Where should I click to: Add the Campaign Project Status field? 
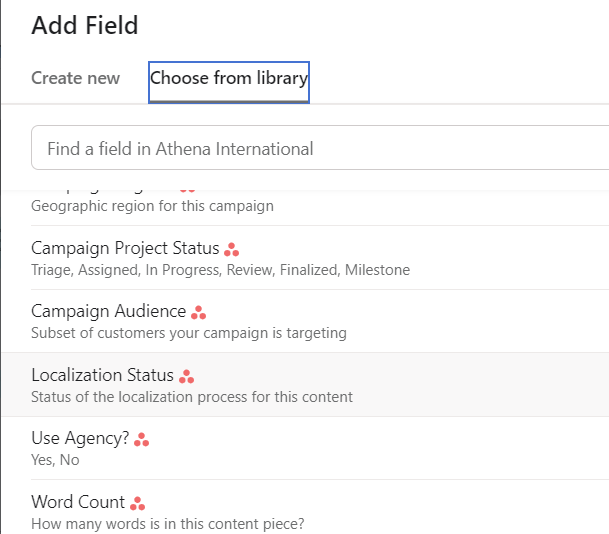[x=125, y=248]
